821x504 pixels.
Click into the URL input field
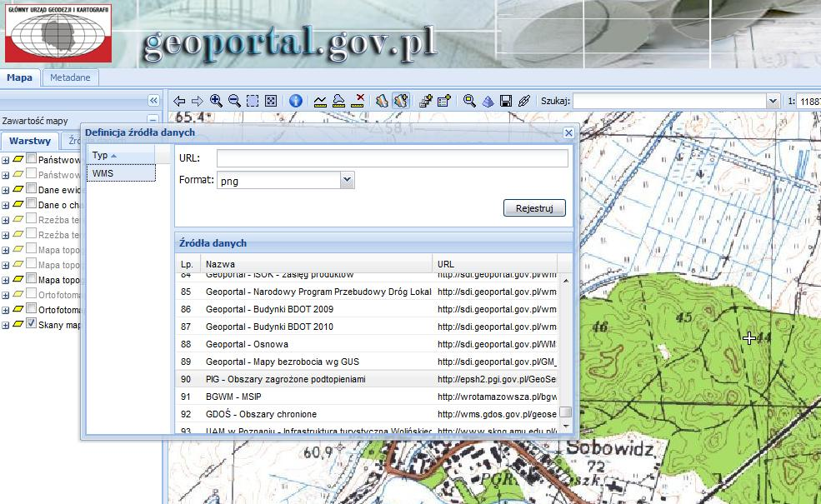tap(393, 158)
